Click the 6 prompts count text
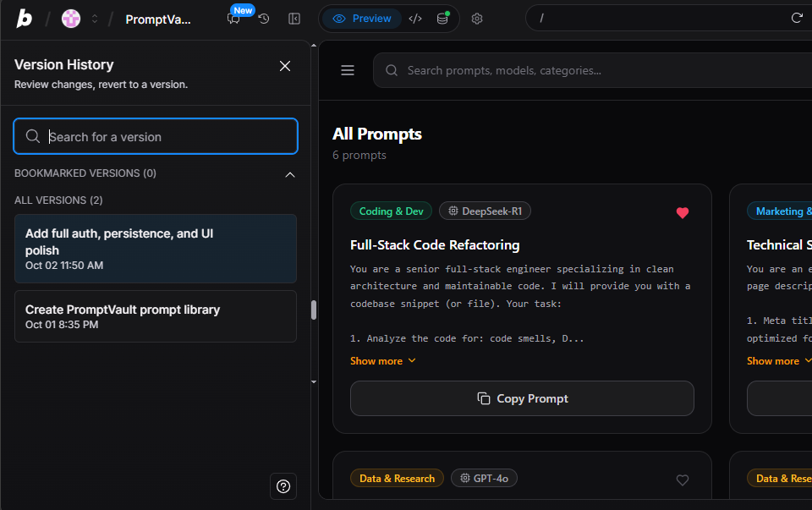This screenshot has height=510, width=812. tap(359, 156)
